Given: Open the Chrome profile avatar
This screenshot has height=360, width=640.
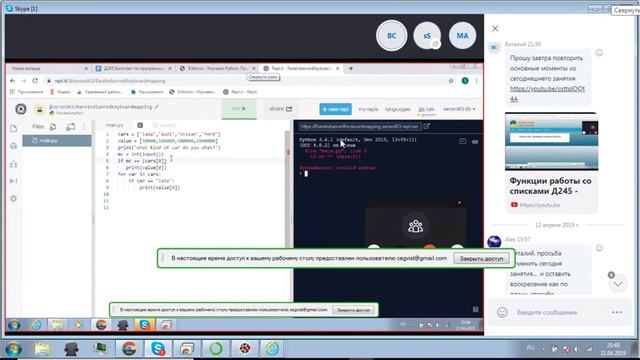Looking at the screenshot, I should (x=464, y=81).
